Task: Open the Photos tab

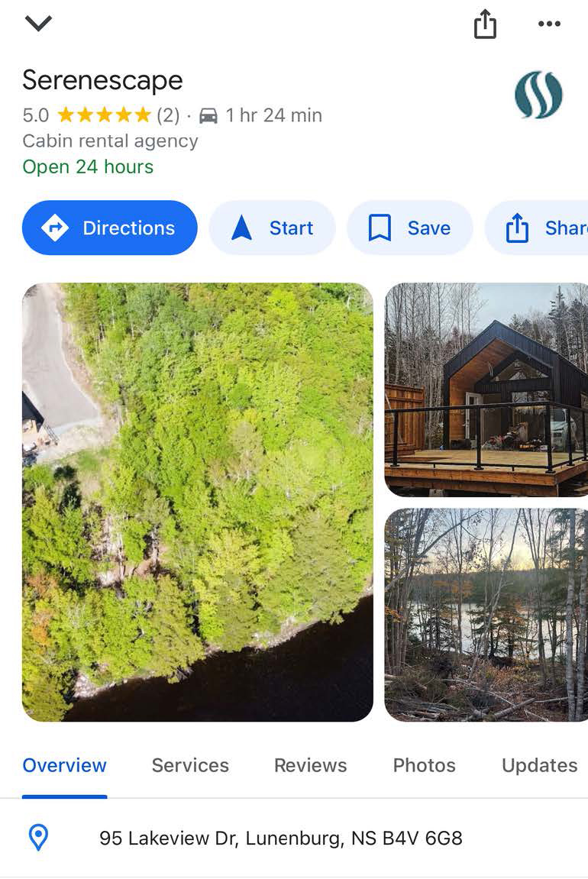Action: tap(425, 765)
